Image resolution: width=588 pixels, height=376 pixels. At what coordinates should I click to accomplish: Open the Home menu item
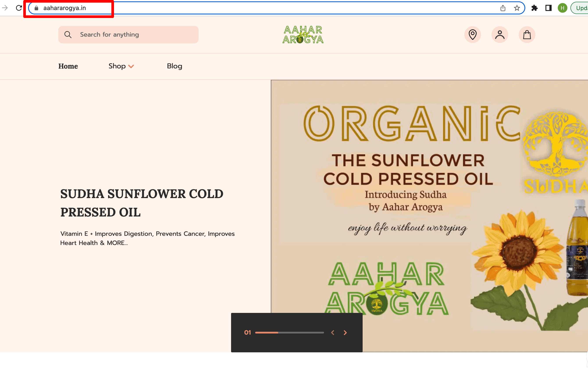(x=68, y=66)
